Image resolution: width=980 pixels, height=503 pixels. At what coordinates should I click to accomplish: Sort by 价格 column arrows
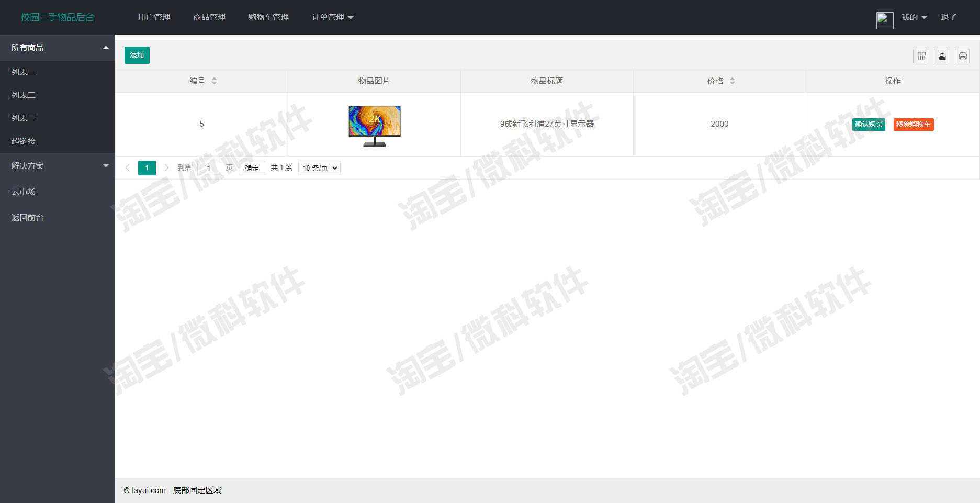(732, 81)
